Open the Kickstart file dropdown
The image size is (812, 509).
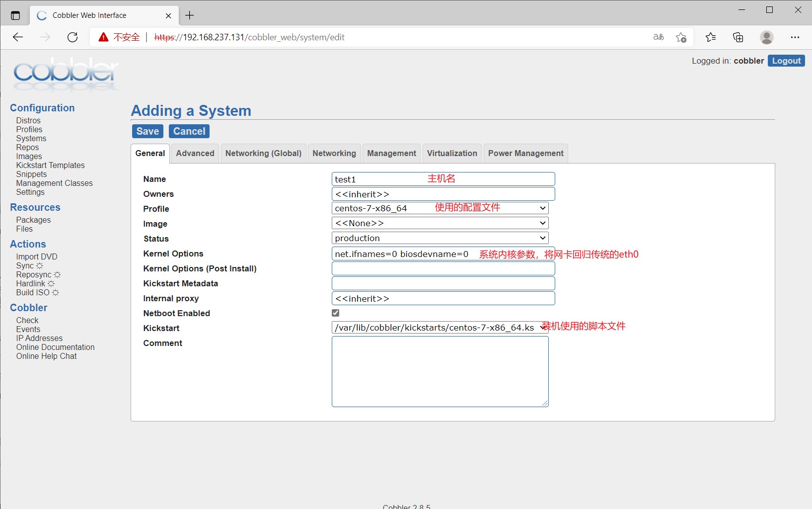coord(440,328)
